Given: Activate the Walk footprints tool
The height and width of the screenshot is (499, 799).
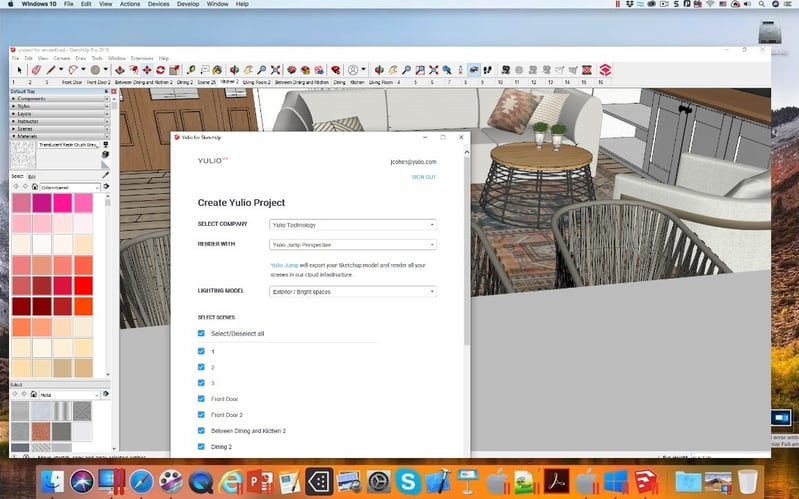Looking at the screenshot, I should (x=487, y=70).
